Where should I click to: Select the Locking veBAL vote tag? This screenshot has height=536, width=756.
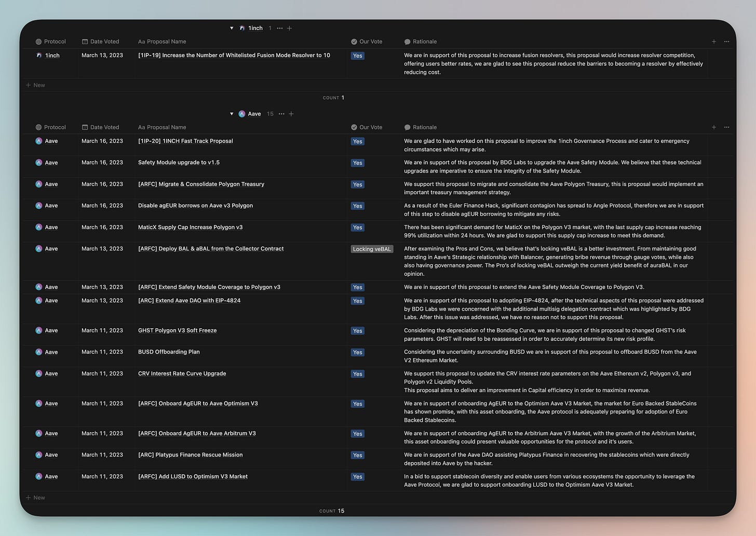[372, 249]
